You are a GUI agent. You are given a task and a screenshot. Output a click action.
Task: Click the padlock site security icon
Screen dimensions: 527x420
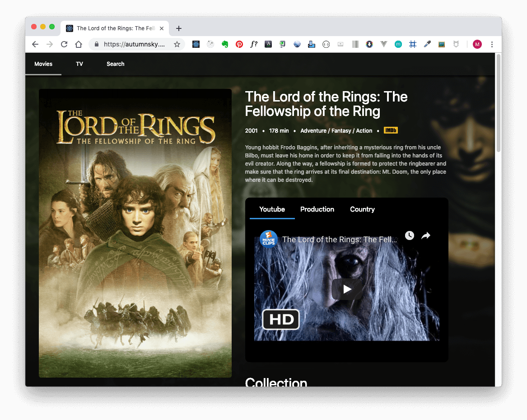[x=97, y=44]
